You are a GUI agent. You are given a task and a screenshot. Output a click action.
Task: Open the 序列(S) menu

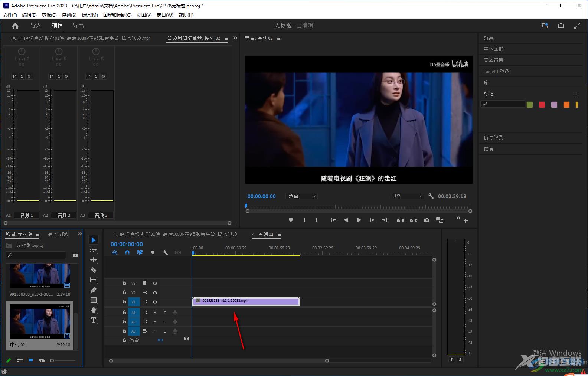[69, 15]
